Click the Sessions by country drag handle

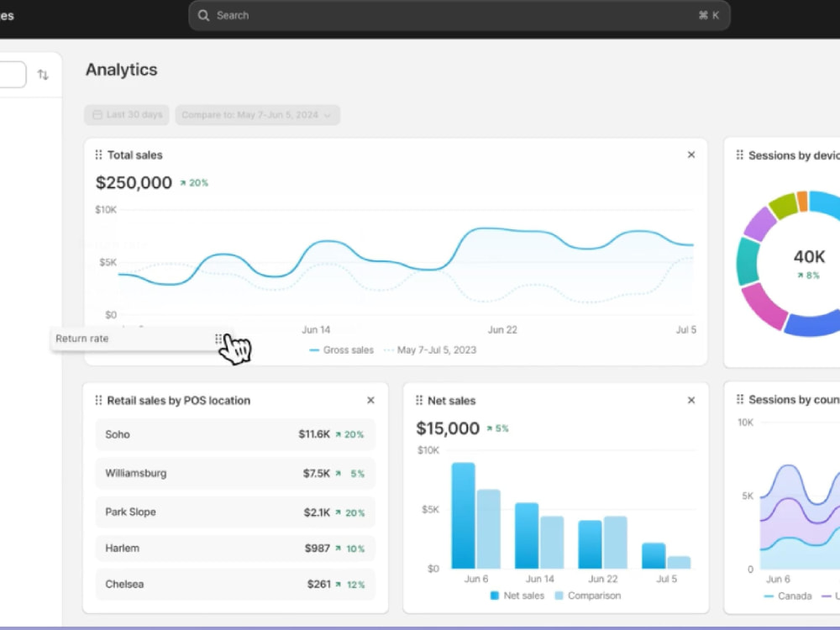click(x=740, y=399)
